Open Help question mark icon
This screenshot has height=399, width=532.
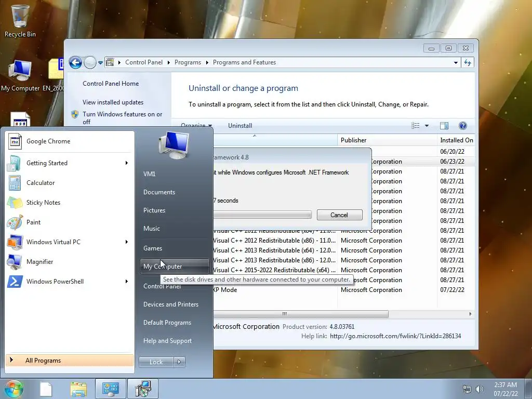462,126
